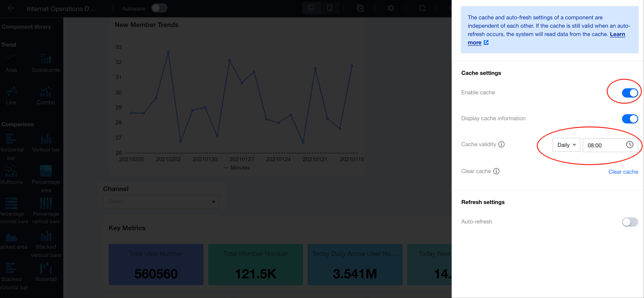
Task: Open the Daily cache validity dropdown
Action: 566,145
